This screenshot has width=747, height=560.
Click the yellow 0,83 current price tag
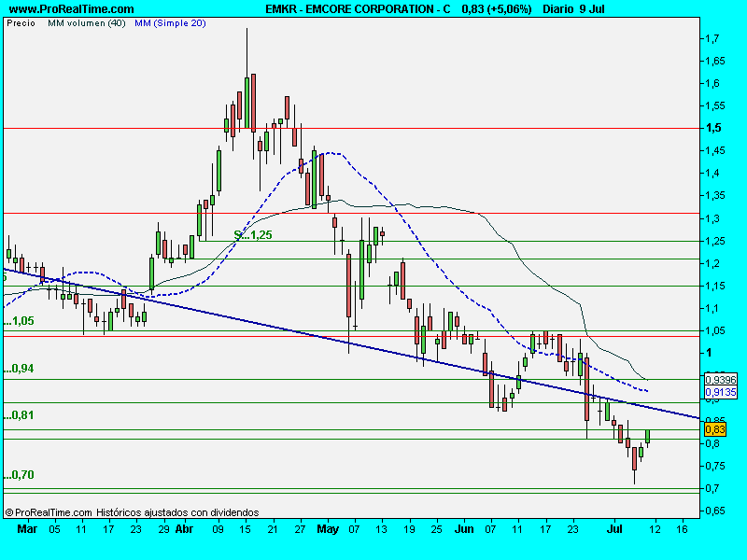[715, 429]
